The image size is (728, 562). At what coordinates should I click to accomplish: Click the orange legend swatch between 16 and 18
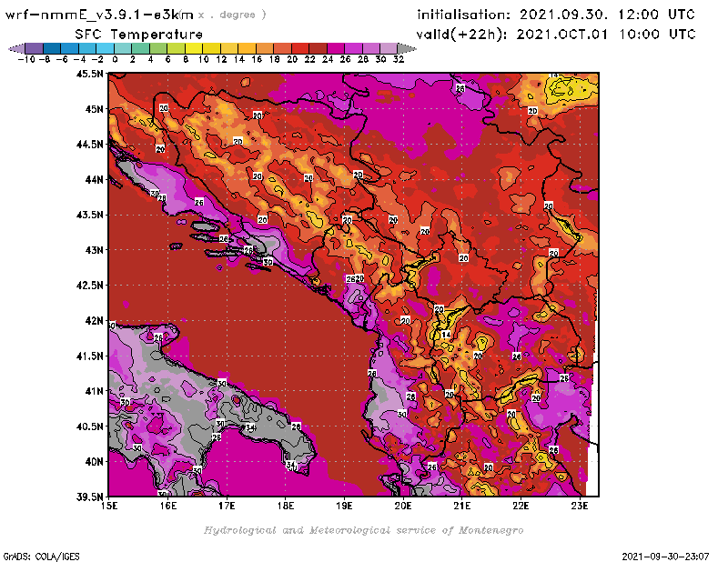click(265, 48)
